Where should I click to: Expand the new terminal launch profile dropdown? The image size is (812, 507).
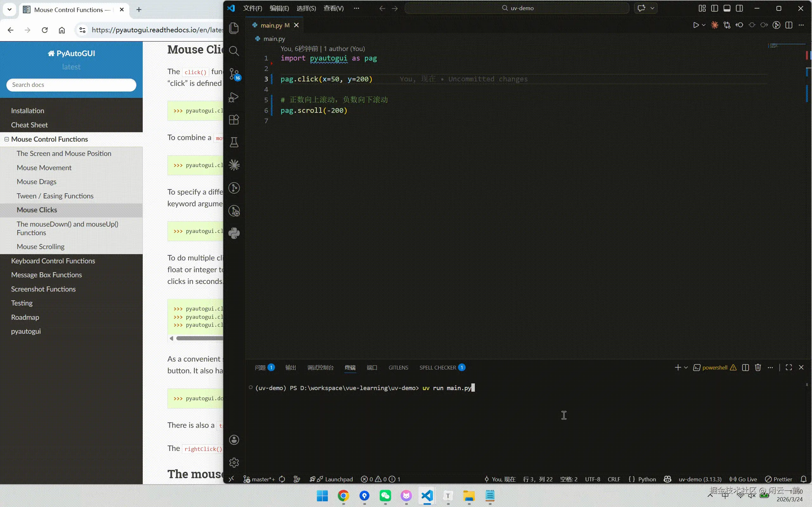coord(686,368)
